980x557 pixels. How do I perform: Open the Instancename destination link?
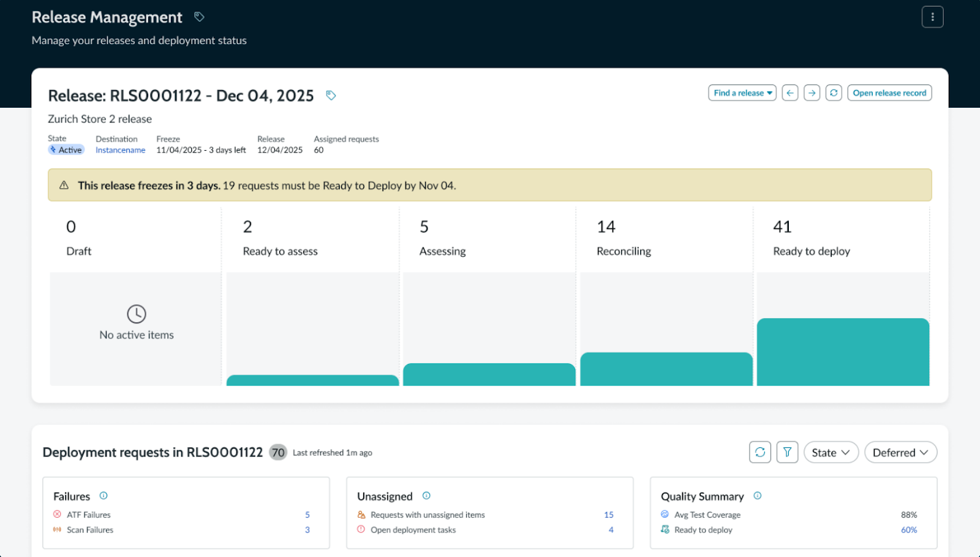tap(120, 150)
